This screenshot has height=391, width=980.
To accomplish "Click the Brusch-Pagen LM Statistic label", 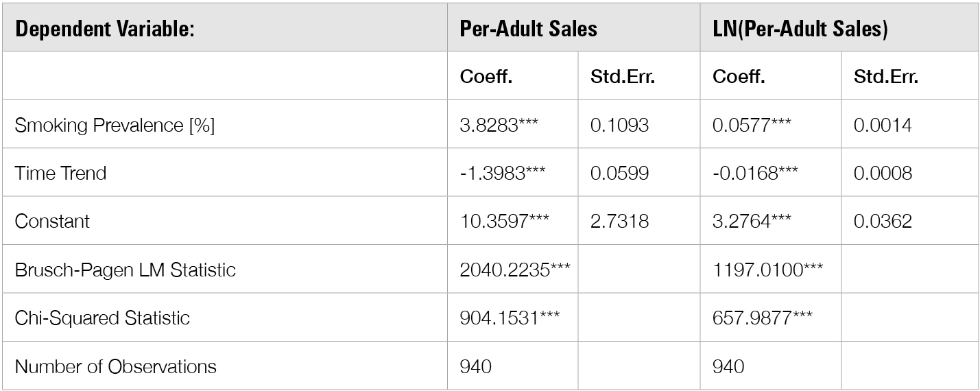I will [x=125, y=270].
